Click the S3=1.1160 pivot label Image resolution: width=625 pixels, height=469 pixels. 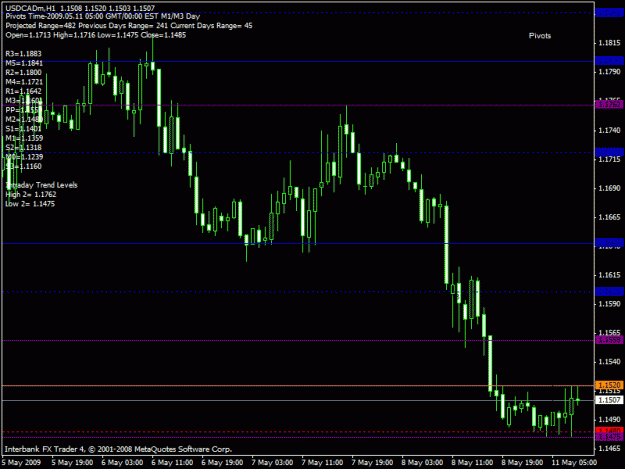click(x=24, y=166)
